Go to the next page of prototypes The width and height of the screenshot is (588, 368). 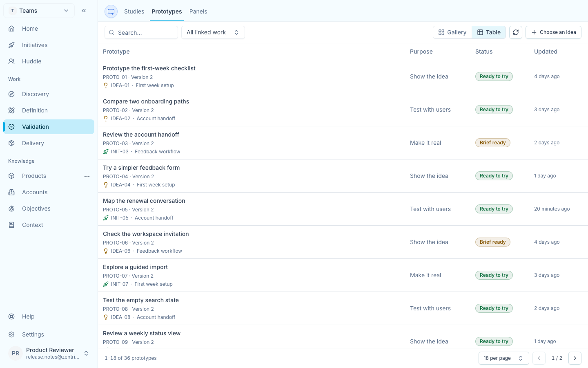pyautogui.click(x=575, y=358)
